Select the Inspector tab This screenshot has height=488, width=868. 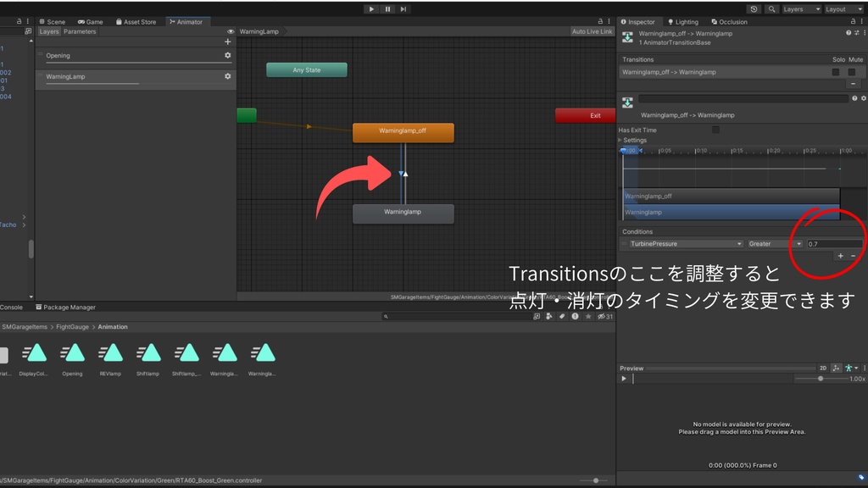[x=637, y=21]
